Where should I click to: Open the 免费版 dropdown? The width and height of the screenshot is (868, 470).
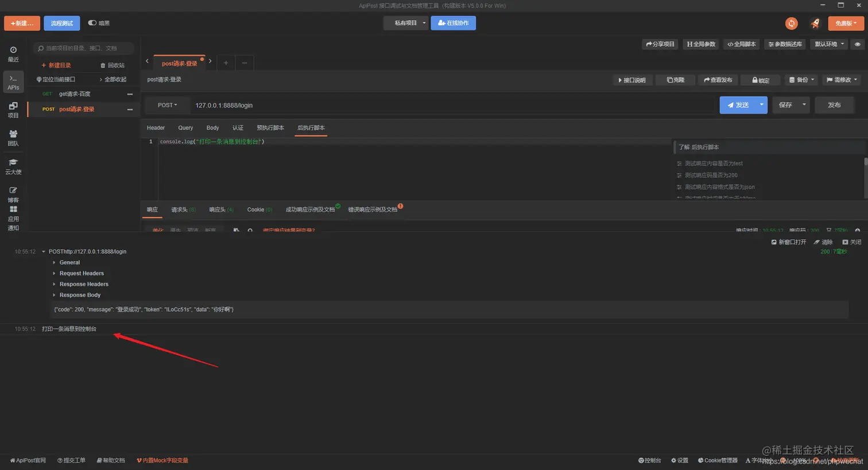click(846, 23)
